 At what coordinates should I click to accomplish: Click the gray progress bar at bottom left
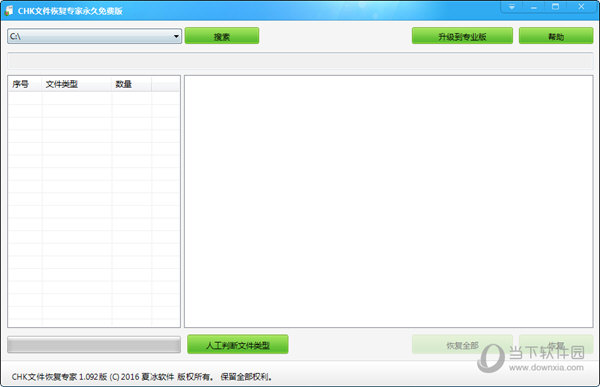point(94,345)
